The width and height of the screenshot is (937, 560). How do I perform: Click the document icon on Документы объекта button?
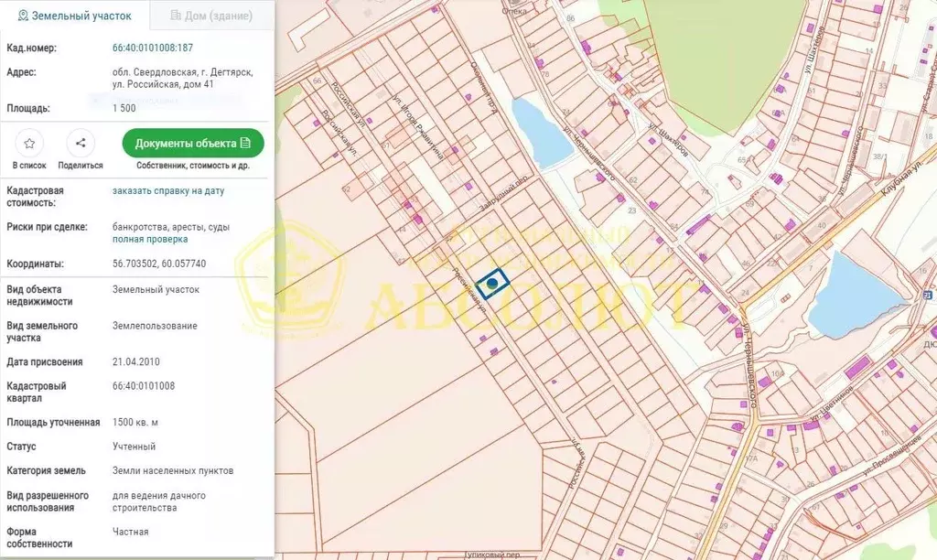[x=245, y=143]
